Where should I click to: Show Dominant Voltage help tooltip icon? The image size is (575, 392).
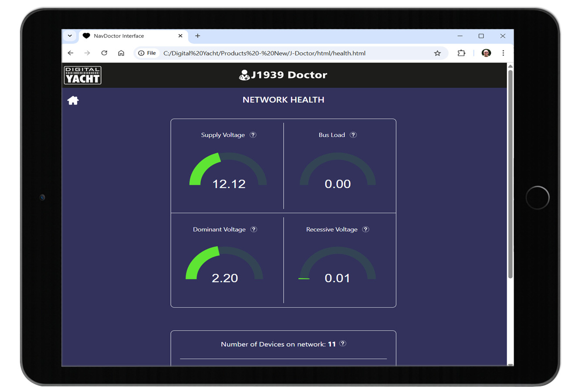(254, 230)
